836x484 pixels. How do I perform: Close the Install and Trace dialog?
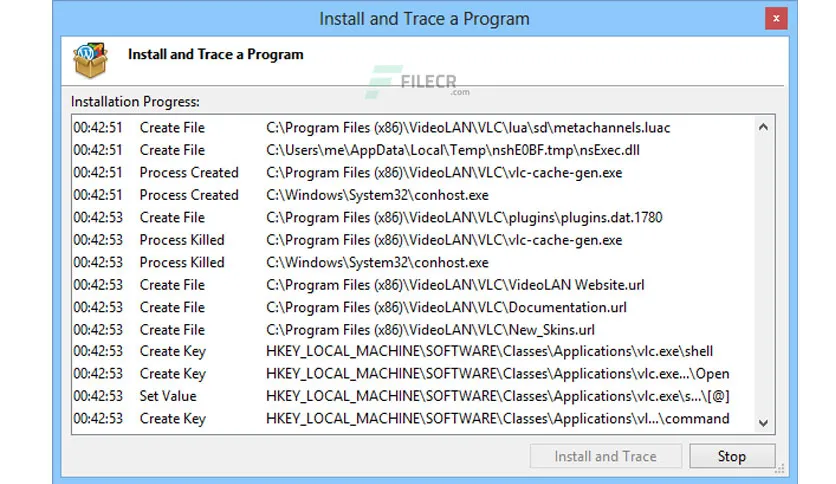point(776,19)
